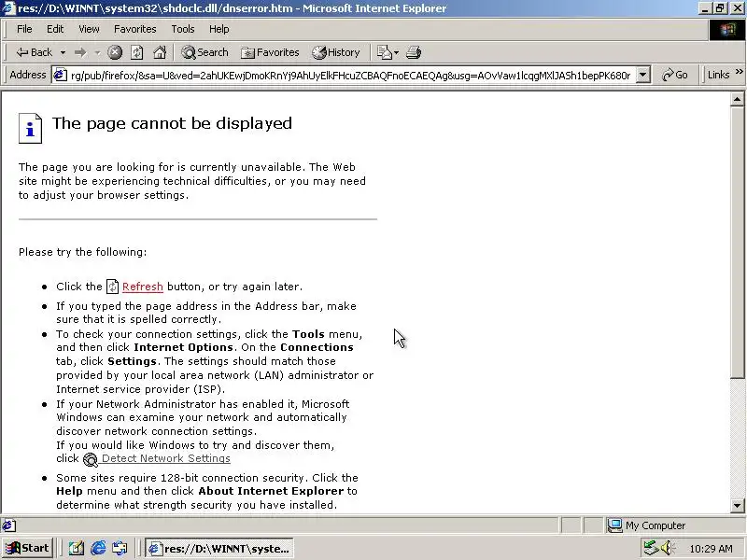Click the Go button
Image resolution: width=747 pixels, height=560 pixels.
(674, 75)
